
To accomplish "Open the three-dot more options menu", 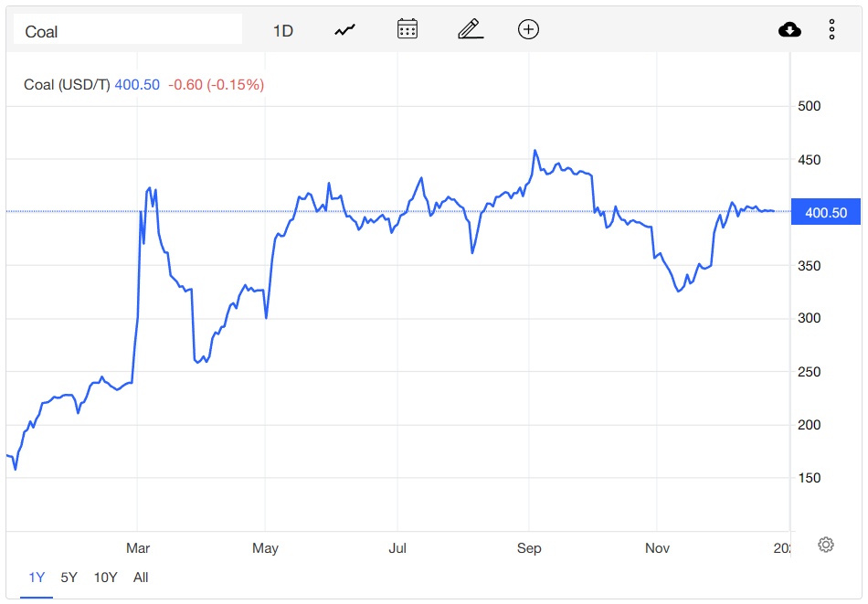I will [x=832, y=30].
